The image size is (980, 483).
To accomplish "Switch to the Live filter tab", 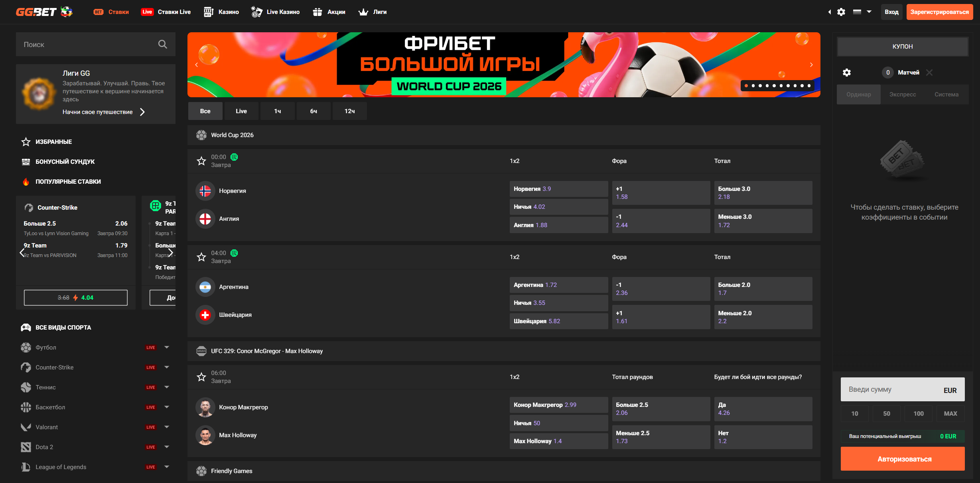I will click(x=241, y=111).
